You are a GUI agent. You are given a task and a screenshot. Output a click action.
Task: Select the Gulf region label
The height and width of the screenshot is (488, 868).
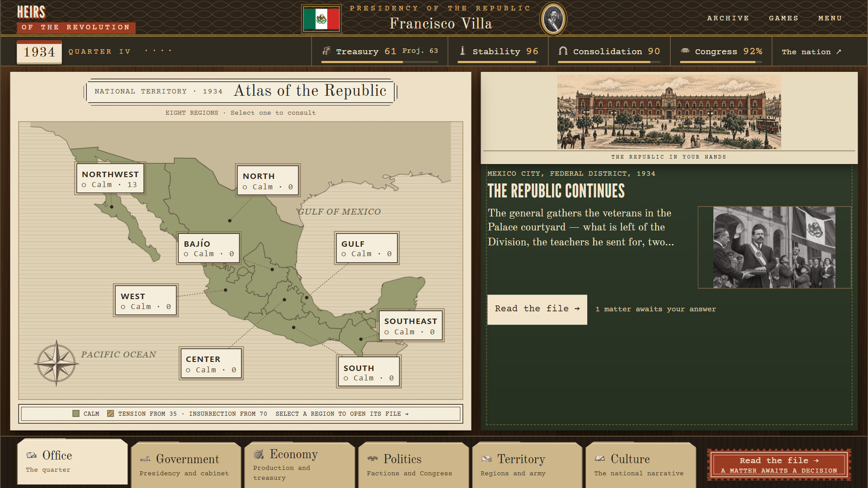tap(367, 249)
